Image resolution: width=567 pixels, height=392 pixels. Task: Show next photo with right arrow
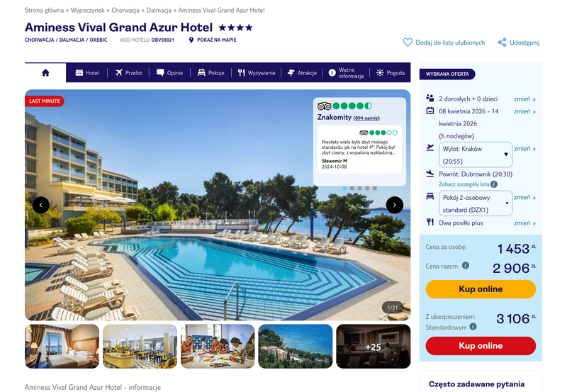click(395, 205)
